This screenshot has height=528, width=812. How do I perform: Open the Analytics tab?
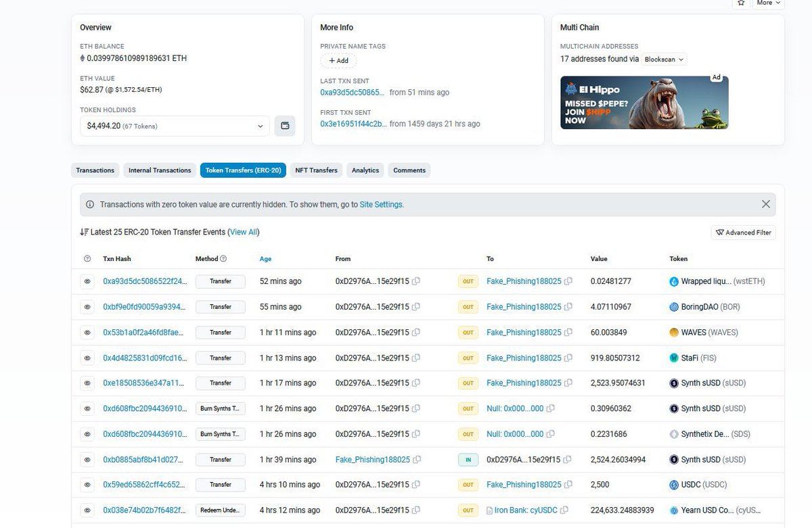coord(365,170)
